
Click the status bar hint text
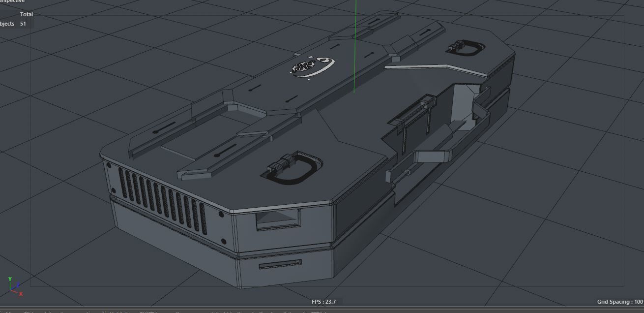pos(167,312)
